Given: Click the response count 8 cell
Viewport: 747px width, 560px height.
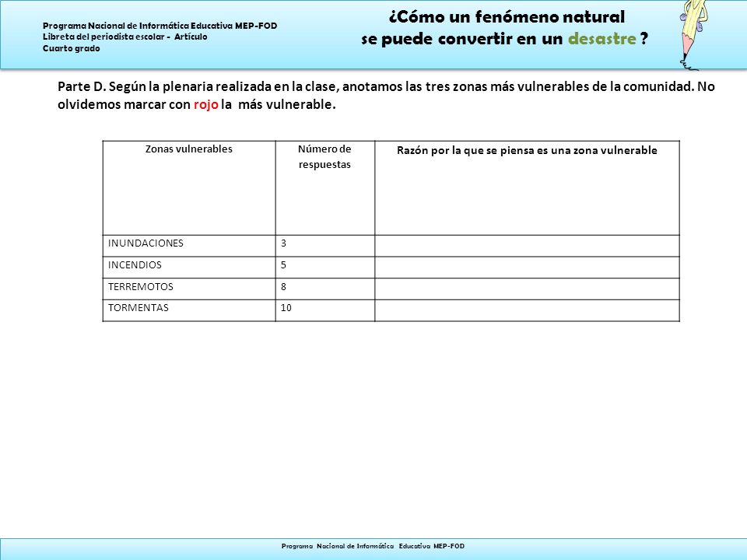Looking at the screenshot, I should [x=325, y=289].
